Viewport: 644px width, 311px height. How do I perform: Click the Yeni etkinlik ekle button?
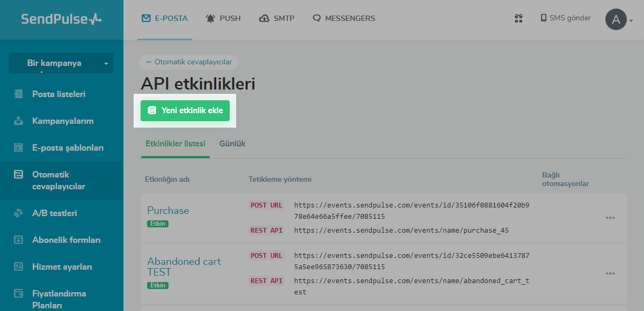coord(185,110)
